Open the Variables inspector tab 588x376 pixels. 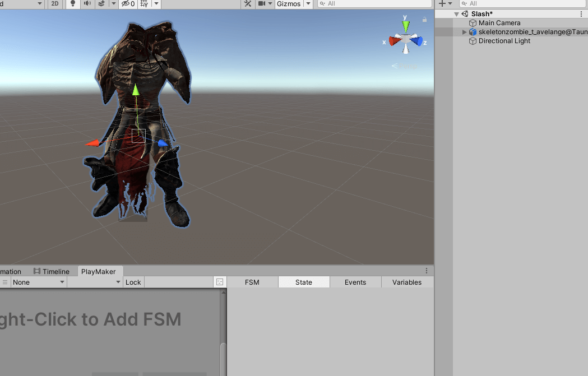pos(407,282)
